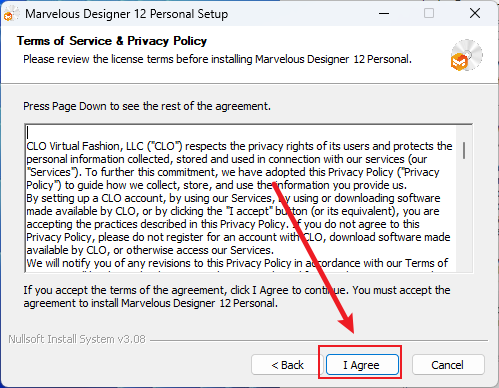This screenshot has height=388, width=499.
Task: Click 'Nullsoft Install System v3.08' label
Action: (77, 339)
